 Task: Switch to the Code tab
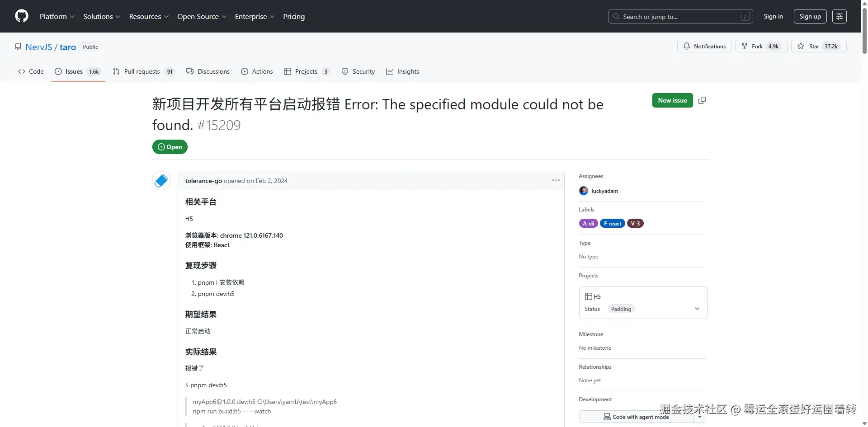pyautogui.click(x=31, y=71)
